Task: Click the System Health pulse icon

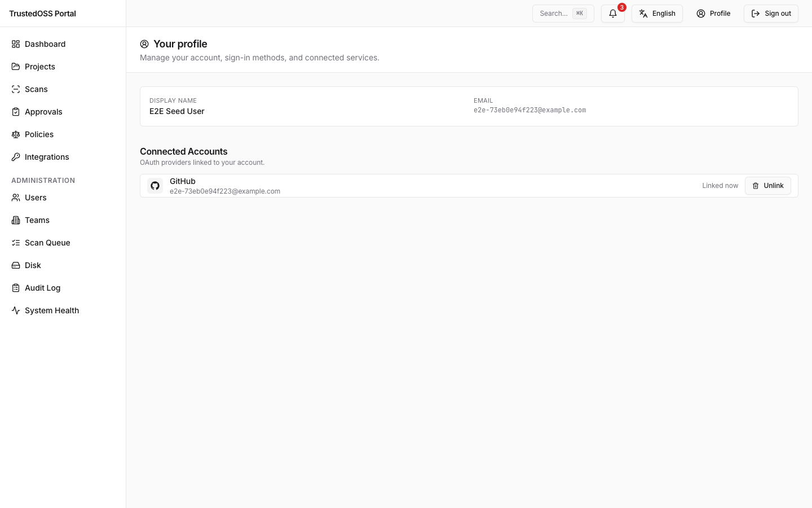Action: (16, 310)
